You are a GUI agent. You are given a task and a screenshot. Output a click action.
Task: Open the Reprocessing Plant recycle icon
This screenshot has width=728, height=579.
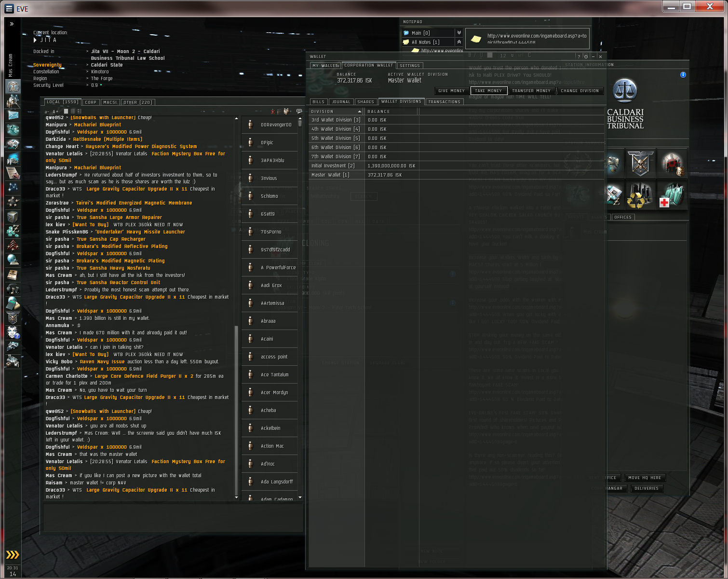point(640,194)
